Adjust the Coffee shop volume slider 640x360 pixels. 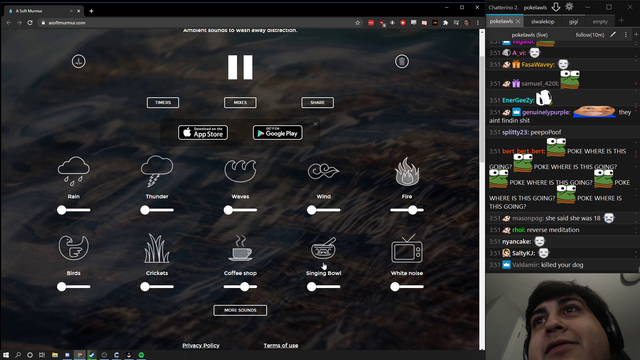coord(240,287)
